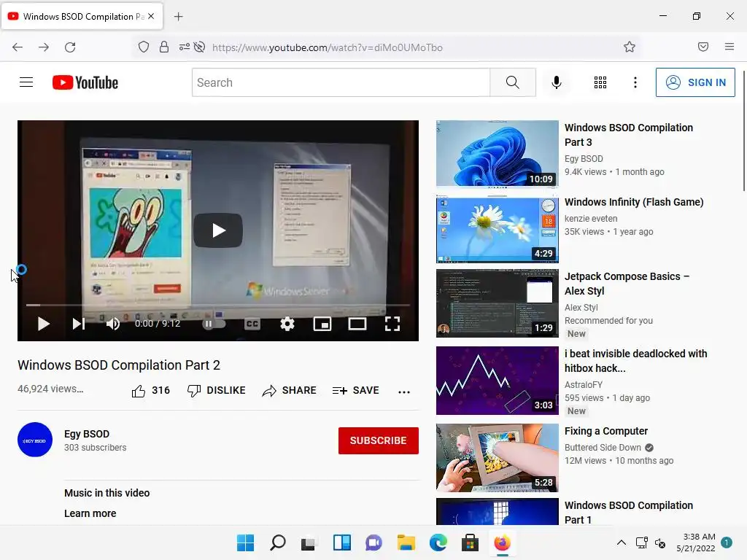Click the player bar play button

pos(43,324)
